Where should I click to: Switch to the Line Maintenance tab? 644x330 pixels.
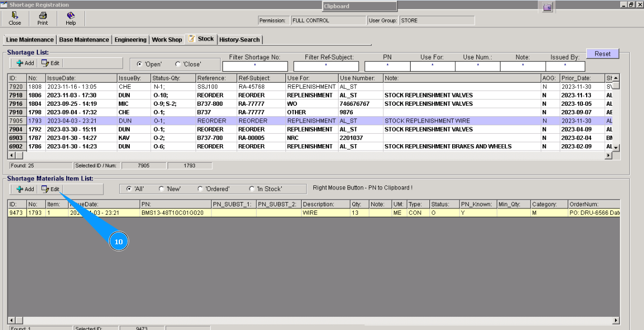[x=30, y=39]
